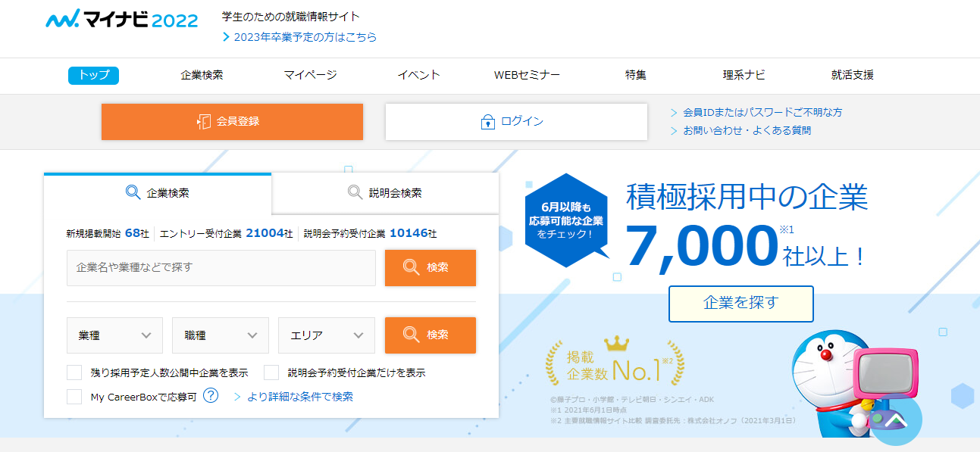Open 会員IDまたはパスワードご不明な方 link
The width and height of the screenshot is (980, 452).
[x=762, y=112]
